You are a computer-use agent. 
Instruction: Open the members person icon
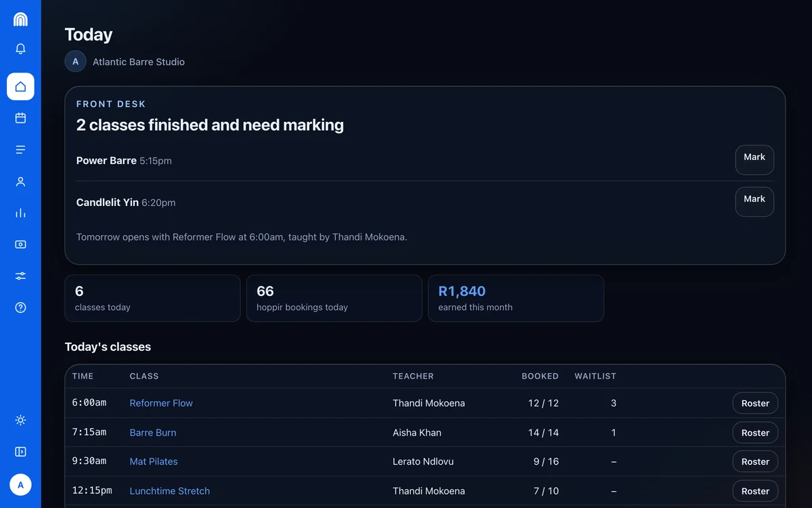(20, 182)
